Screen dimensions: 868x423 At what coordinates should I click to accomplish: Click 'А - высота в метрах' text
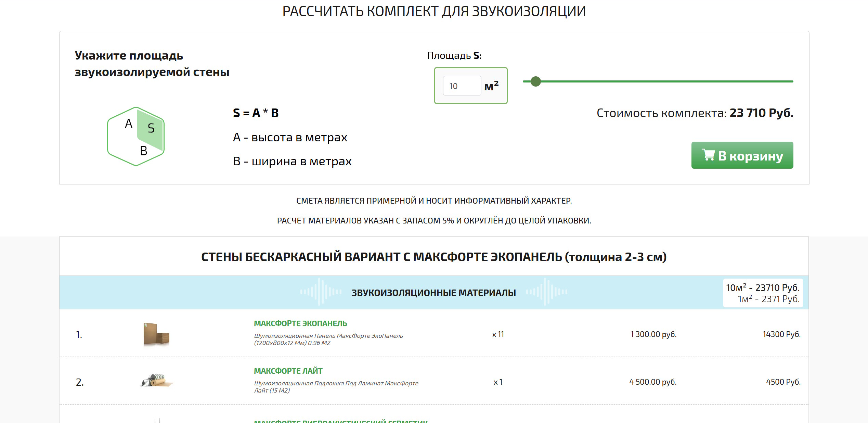tap(290, 137)
